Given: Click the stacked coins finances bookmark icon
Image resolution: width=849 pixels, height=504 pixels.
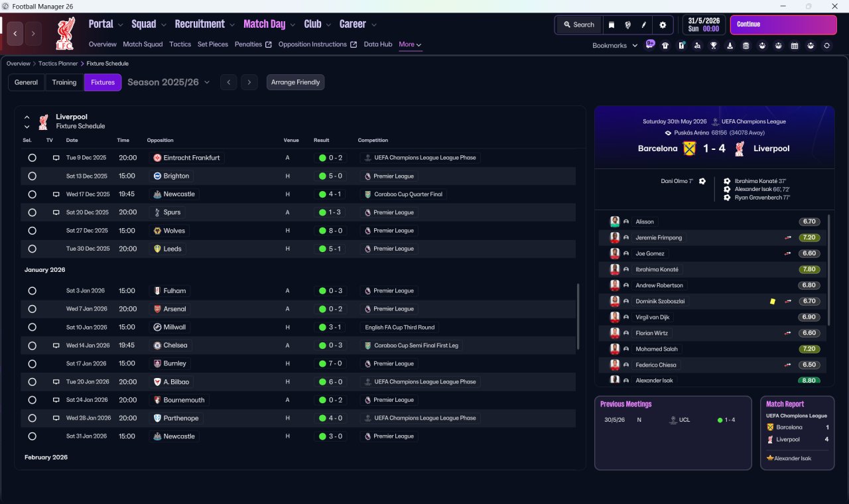Looking at the screenshot, I should (746, 46).
